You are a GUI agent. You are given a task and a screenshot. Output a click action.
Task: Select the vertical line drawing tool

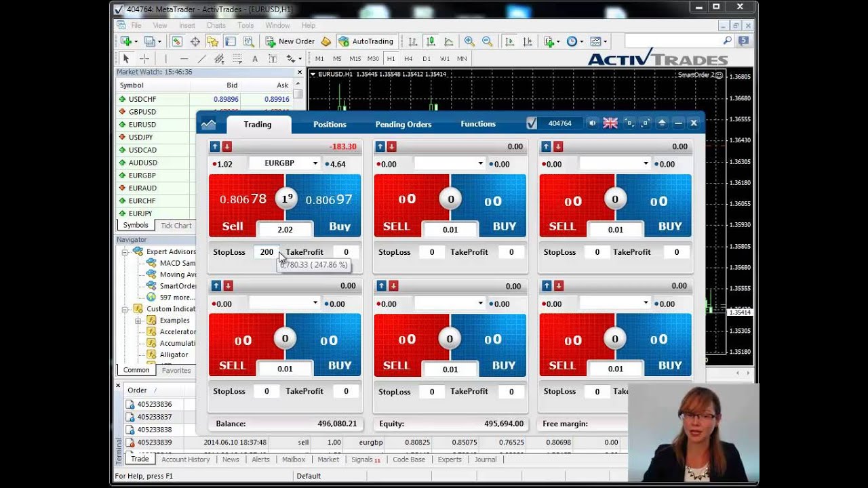(x=166, y=58)
